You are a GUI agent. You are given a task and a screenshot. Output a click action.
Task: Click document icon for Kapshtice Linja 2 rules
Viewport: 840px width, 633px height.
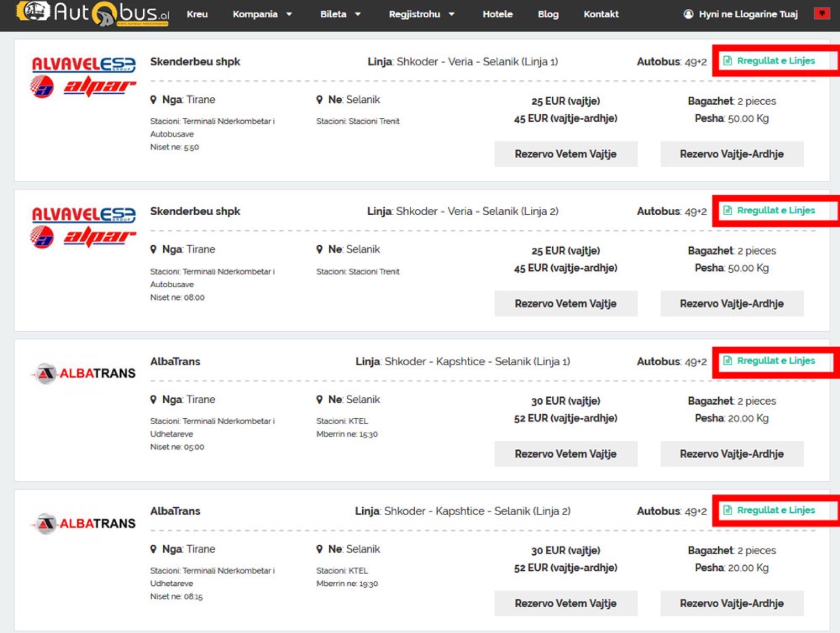pos(728,510)
